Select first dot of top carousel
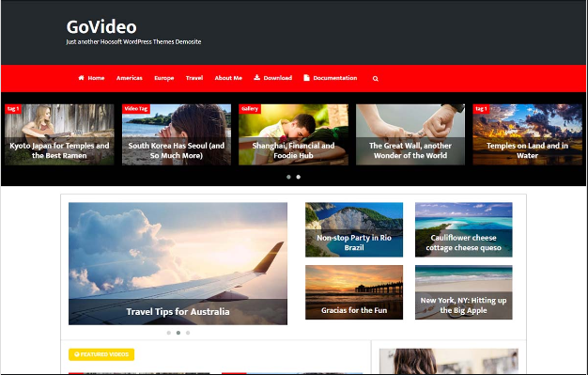Image resolution: width=588 pixels, height=375 pixels. pyautogui.click(x=288, y=177)
